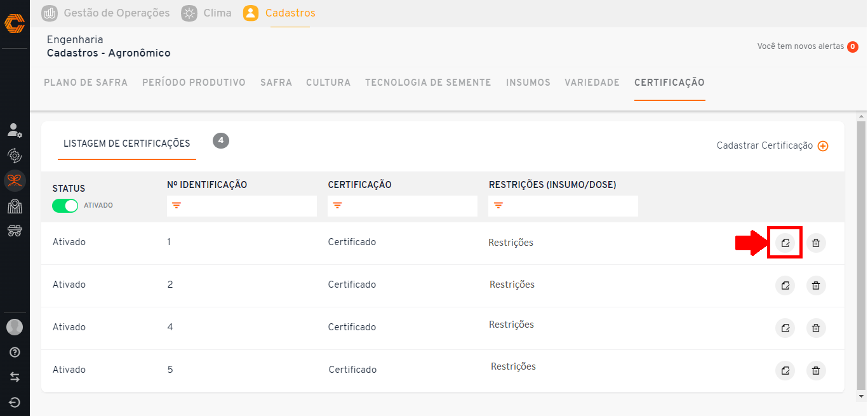Switch to the Insumos tab
The image size is (868, 416).
pyautogui.click(x=528, y=83)
